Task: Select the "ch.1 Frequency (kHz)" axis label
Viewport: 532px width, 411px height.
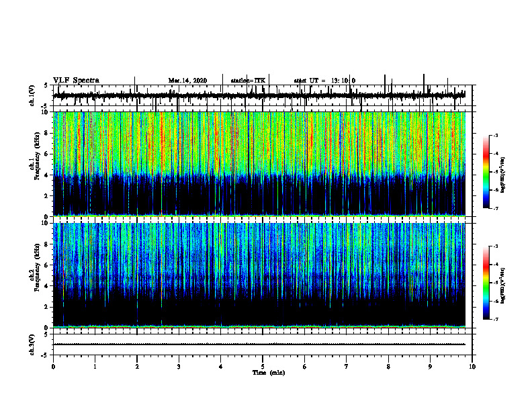Action: tap(35, 156)
